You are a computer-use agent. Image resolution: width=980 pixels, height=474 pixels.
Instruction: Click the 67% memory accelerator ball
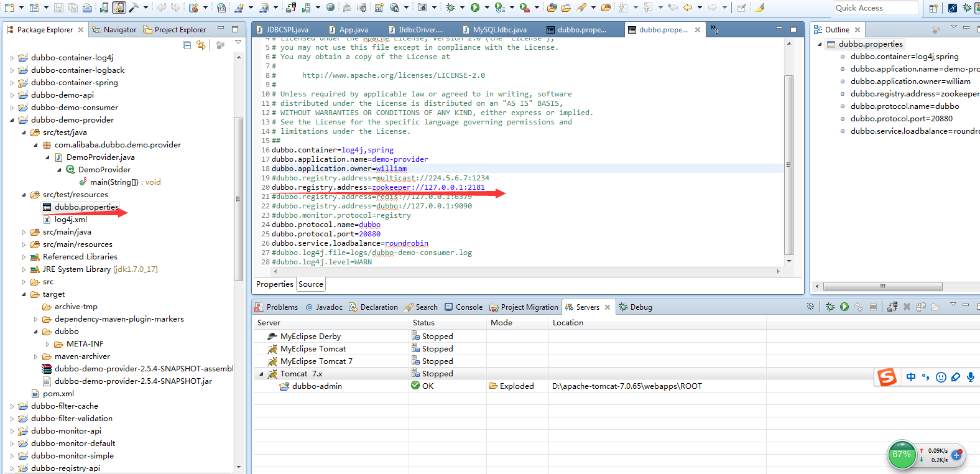pos(902,455)
